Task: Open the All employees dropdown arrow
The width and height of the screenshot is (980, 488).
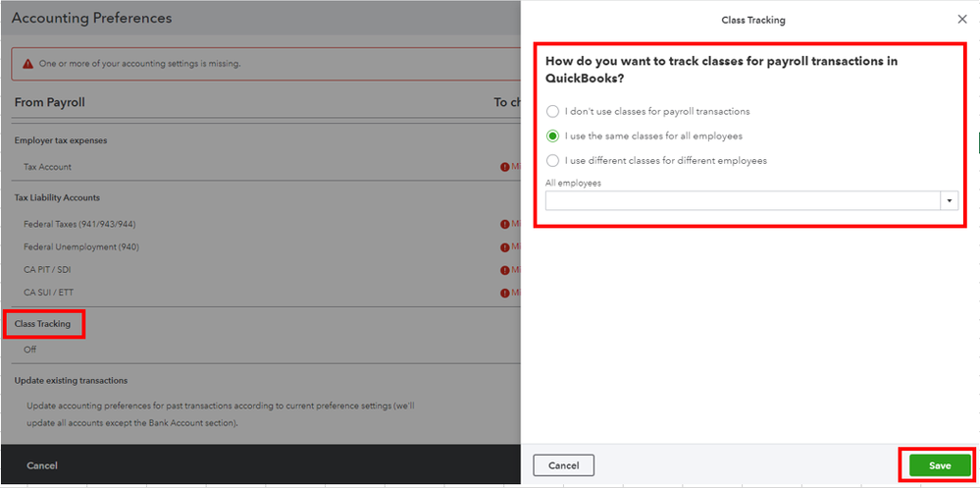Action: 950,201
